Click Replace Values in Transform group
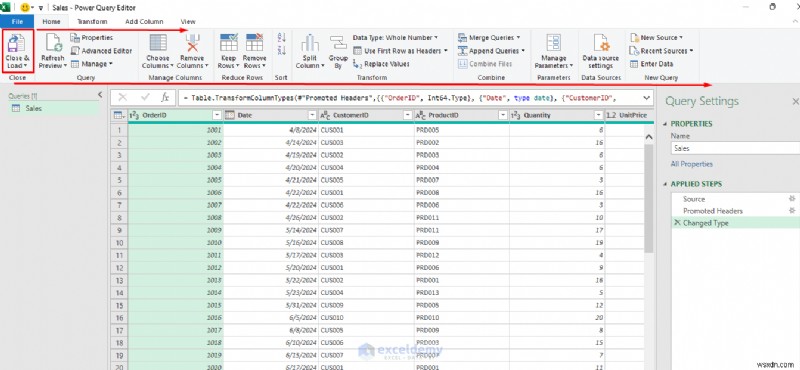The image size is (800, 370). pyautogui.click(x=382, y=64)
